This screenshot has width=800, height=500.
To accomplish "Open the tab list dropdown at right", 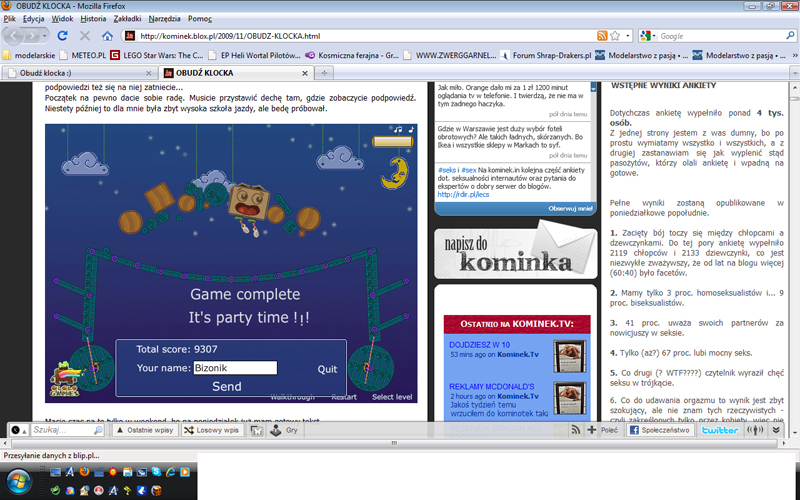I will [794, 73].
